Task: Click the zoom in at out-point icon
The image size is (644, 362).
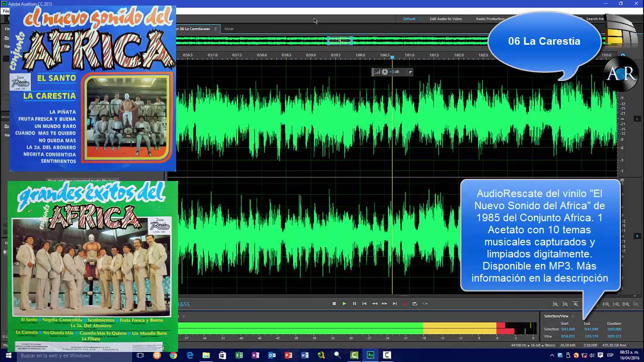Action: [x=616, y=304]
